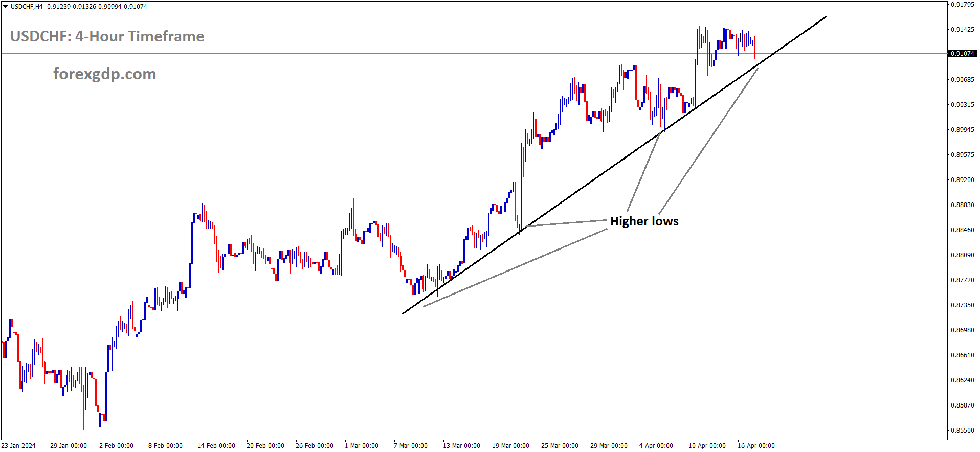Click price label 0.86980 on scale
The width and height of the screenshot is (980, 452).
click(962, 330)
